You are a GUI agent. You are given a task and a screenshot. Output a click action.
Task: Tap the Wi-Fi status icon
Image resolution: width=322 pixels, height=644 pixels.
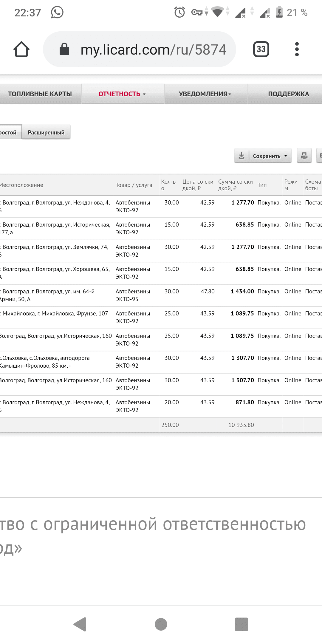(x=217, y=12)
